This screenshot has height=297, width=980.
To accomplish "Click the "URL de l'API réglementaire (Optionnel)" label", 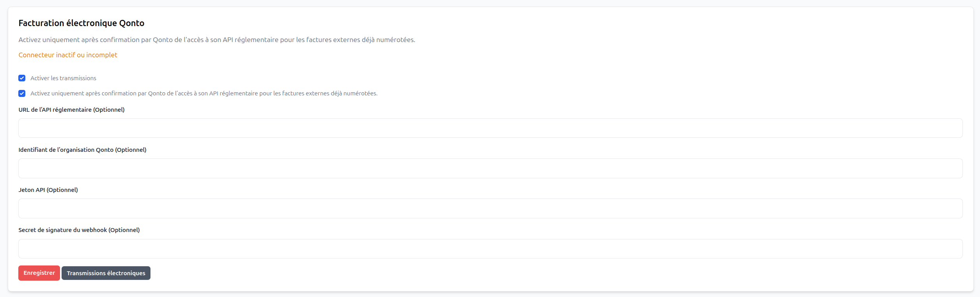I will (x=72, y=110).
